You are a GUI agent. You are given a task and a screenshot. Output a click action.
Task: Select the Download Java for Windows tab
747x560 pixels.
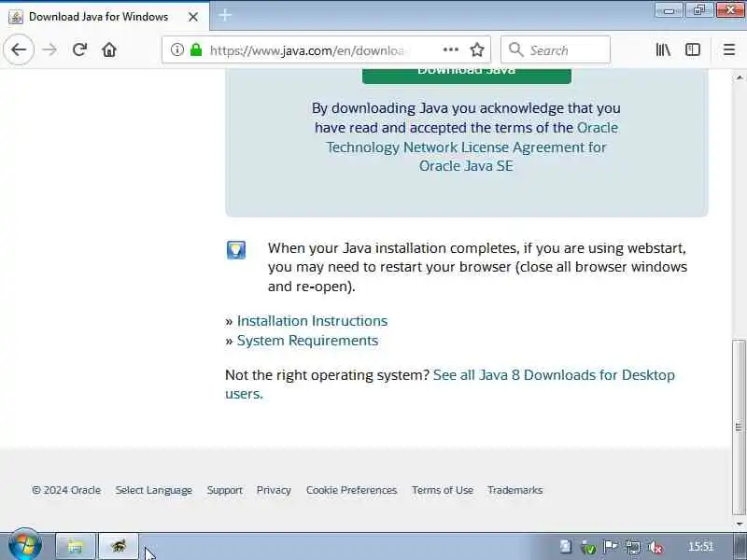105,16
